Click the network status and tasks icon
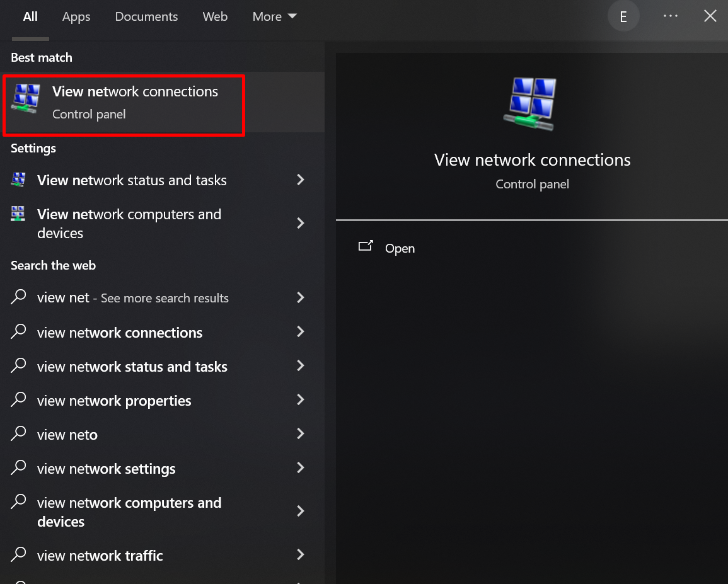The image size is (728, 584). pos(18,180)
